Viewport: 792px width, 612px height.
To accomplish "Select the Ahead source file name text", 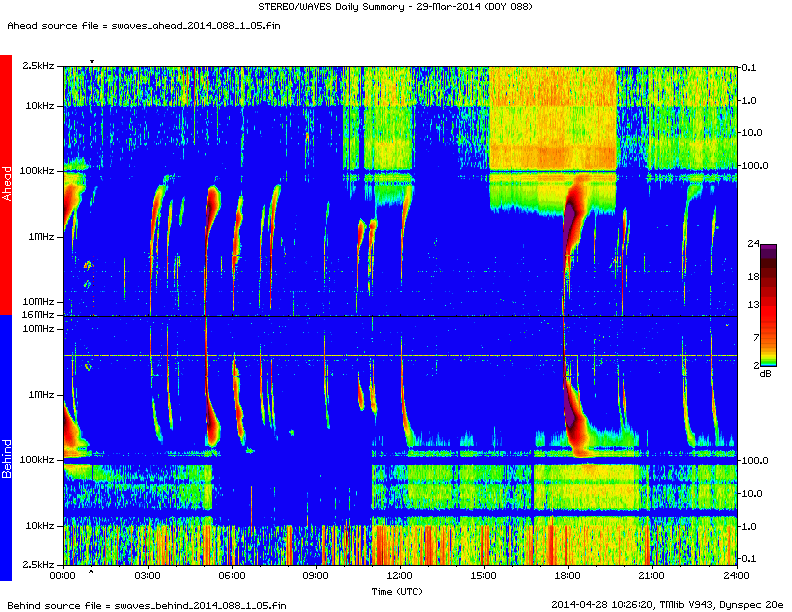I will (195, 26).
